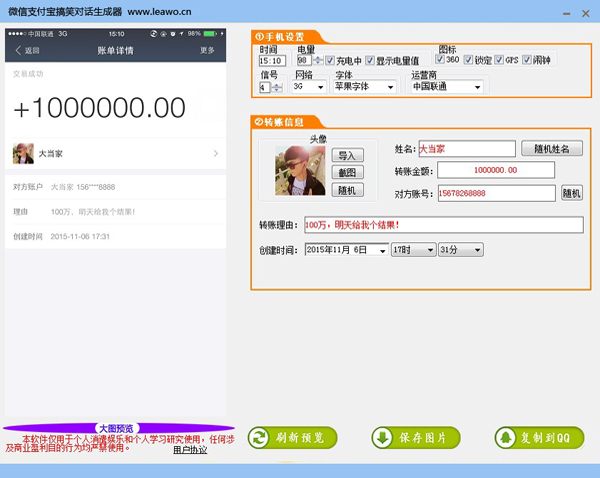Click the green refresh preview icon
The height and width of the screenshot is (478, 600).
click(x=259, y=437)
